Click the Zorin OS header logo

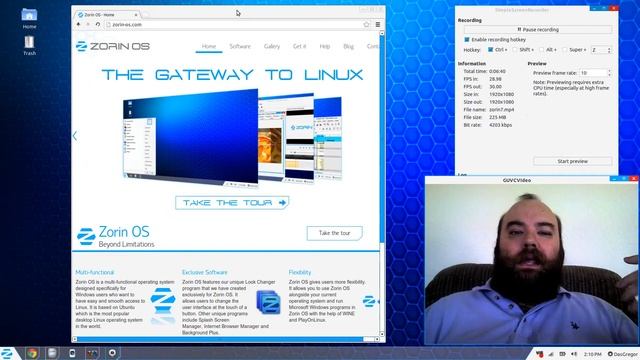(x=113, y=46)
